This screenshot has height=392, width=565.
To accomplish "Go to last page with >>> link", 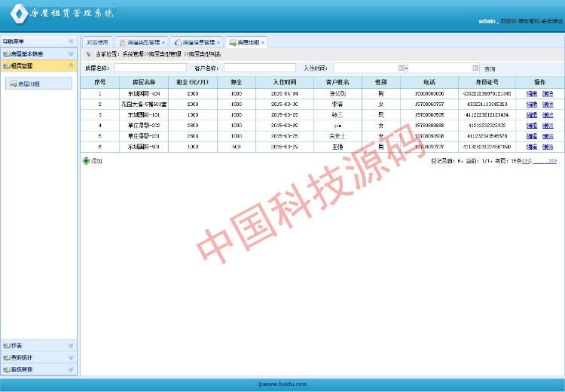I will click(x=553, y=161).
